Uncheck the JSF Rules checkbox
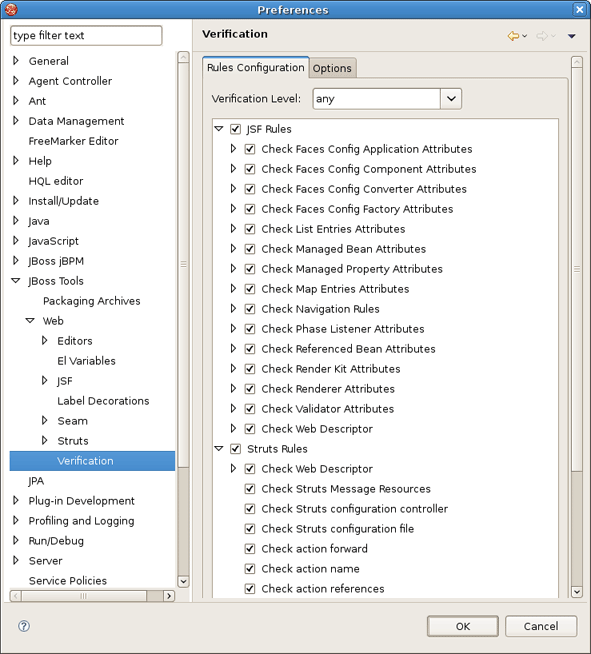Screen dimensions: 591x654 (x=236, y=129)
